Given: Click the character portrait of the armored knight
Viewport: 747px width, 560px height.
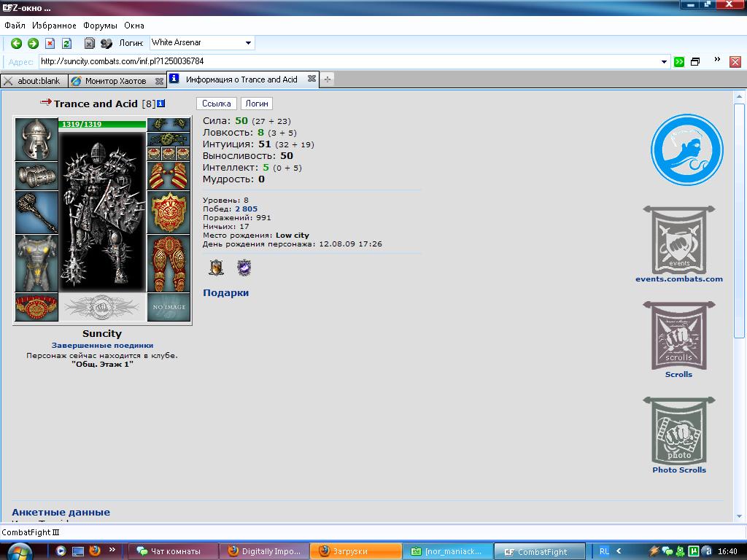Looking at the screenshot, I should [102, 212].
